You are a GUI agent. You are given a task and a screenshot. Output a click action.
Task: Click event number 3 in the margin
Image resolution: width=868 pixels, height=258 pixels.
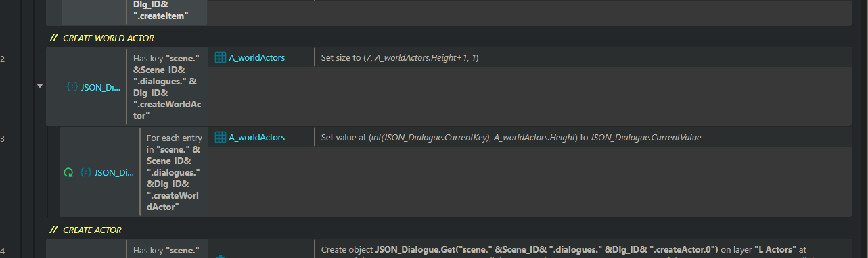[x=3, y=138]
